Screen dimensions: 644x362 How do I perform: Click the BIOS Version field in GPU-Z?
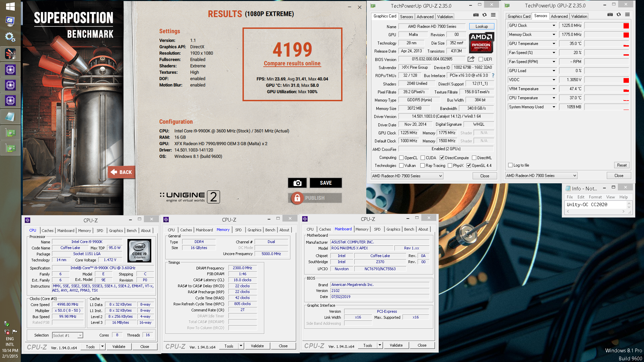[x=432, y=59]
